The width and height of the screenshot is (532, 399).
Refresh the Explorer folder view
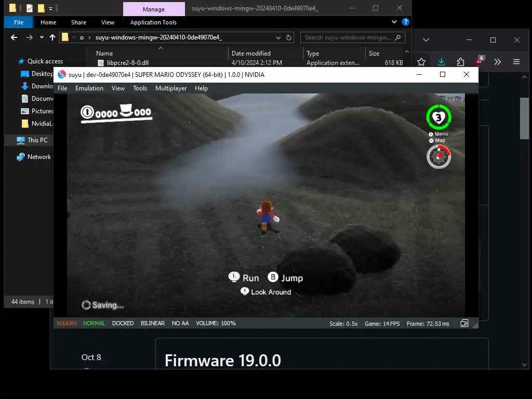click(289, 37)
